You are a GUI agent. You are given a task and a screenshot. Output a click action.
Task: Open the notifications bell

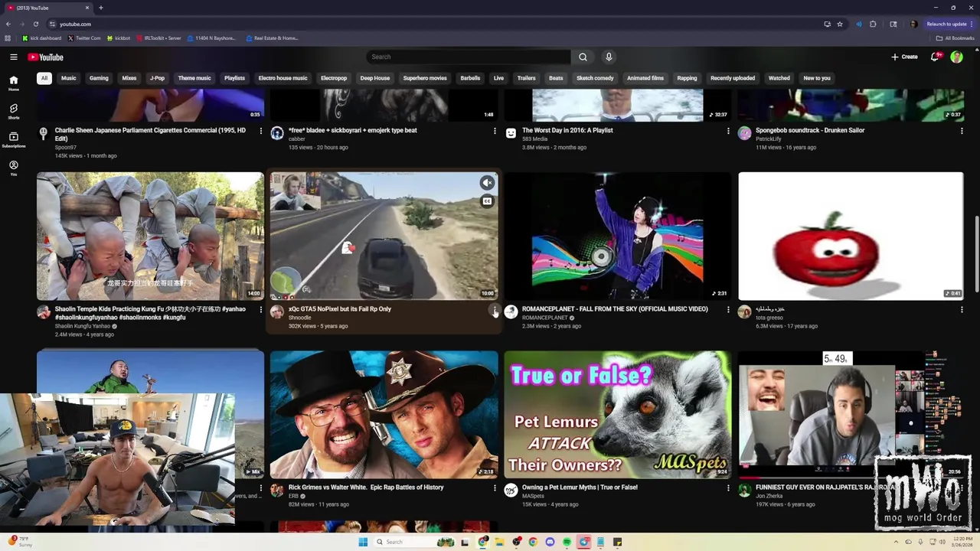[935, 57]
